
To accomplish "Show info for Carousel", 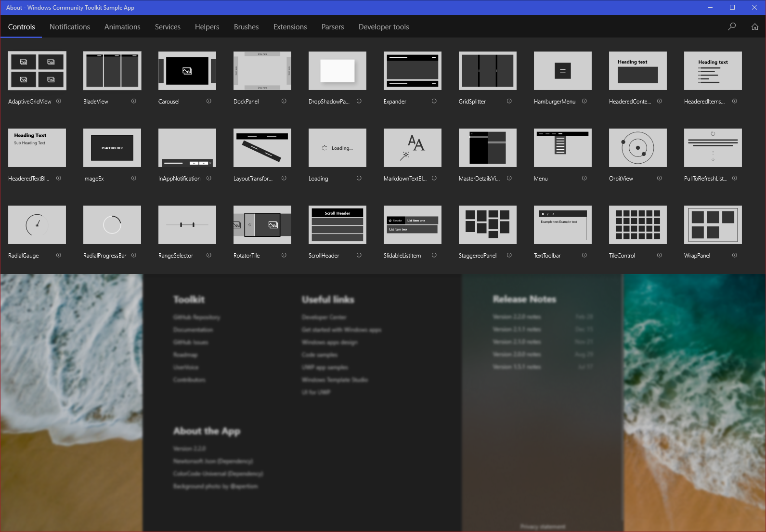I will point(209,101).
